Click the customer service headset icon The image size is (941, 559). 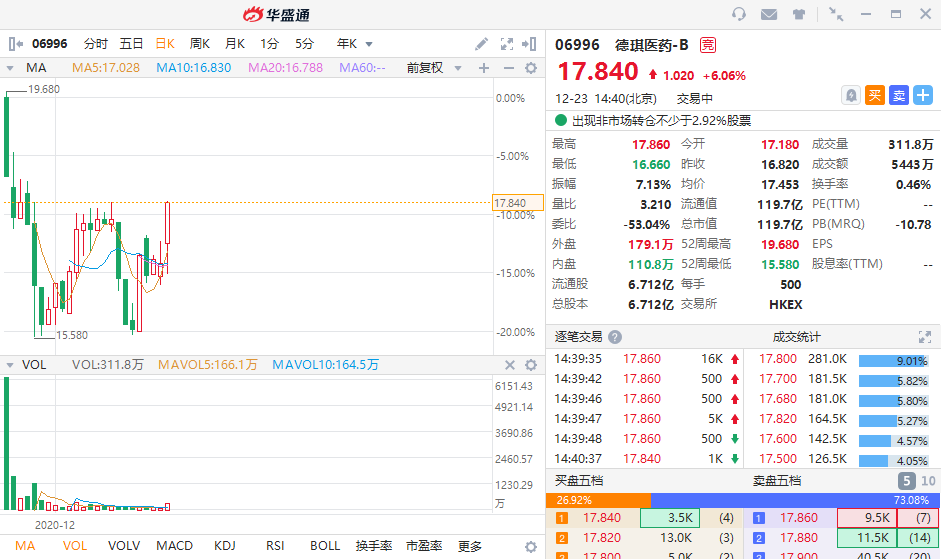click(739, 14)
